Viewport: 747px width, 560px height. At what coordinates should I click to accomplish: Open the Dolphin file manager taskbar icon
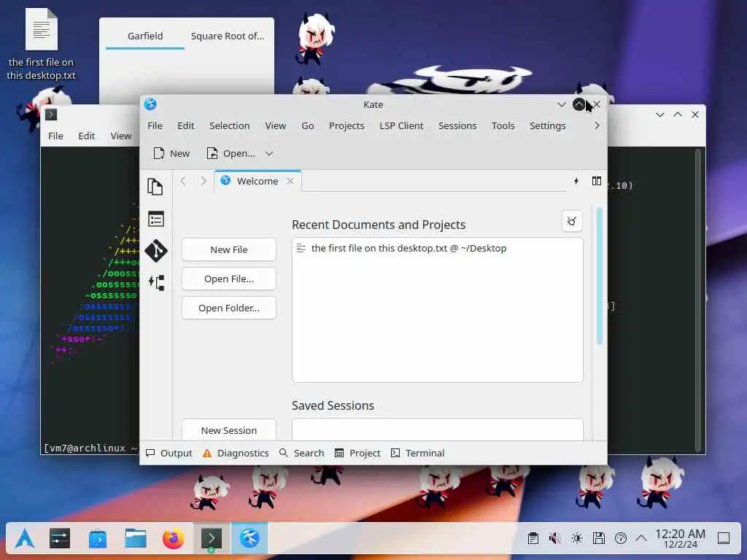click(x=136, y=539)
